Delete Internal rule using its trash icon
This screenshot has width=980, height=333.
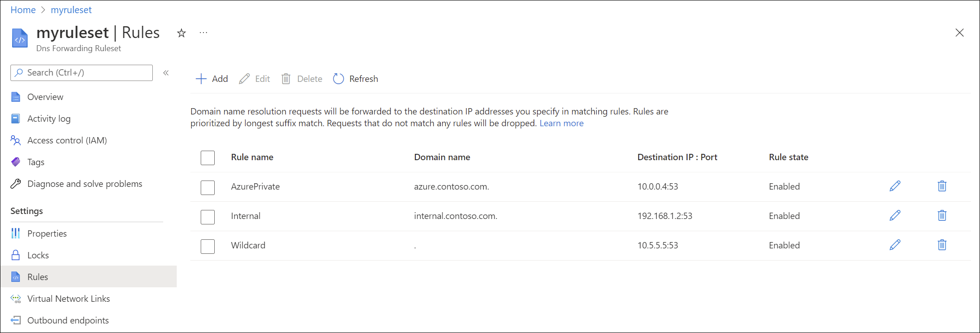942,215
